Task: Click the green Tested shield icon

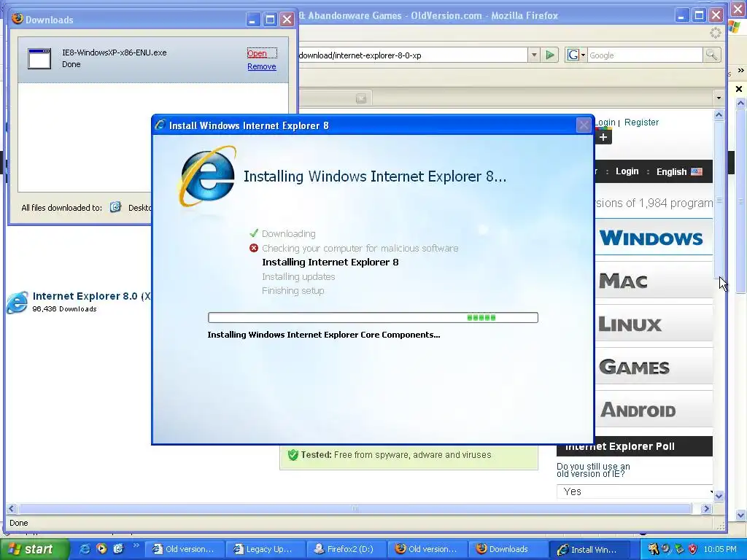Action: click(293, 455)
